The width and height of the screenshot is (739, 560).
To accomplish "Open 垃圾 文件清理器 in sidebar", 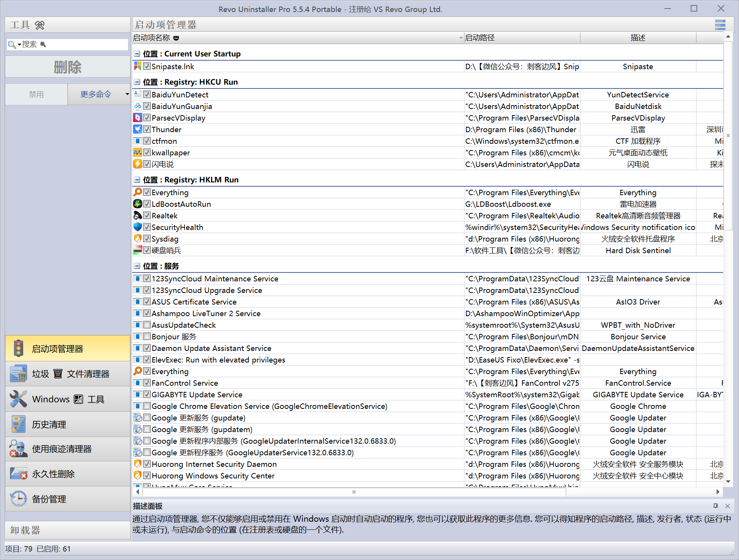I will [68, 374].
